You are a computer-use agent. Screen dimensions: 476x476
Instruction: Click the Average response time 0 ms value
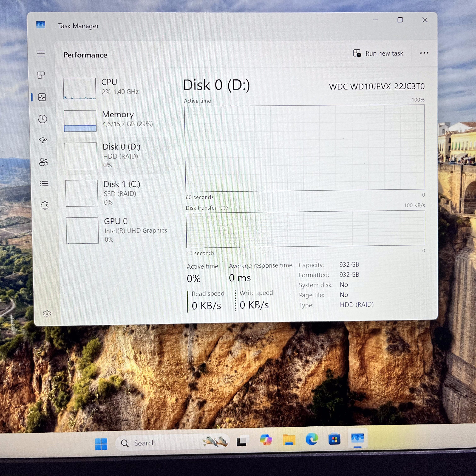click(x=240, y=278)
